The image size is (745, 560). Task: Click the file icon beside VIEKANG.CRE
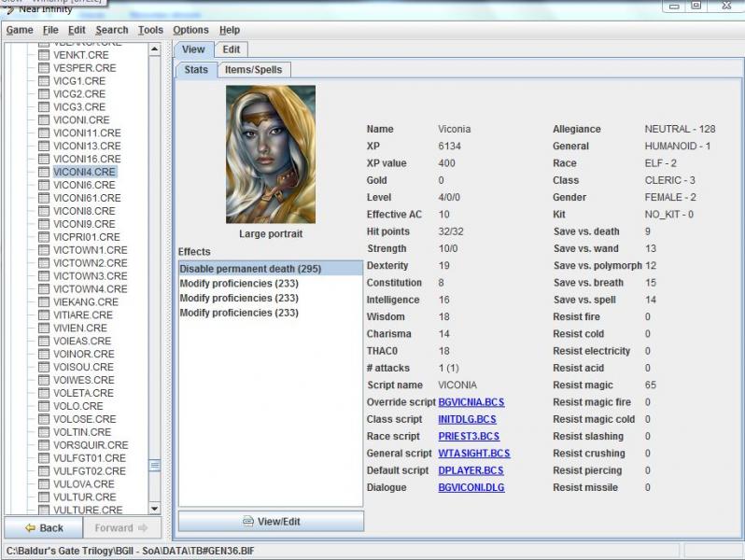tap(44, 302)
